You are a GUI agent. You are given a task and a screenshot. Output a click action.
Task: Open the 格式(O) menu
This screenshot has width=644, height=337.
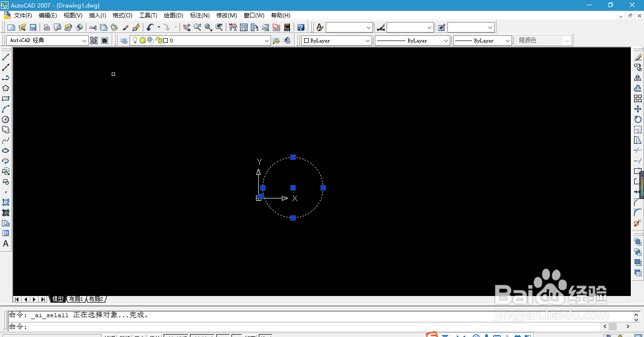(x=123, y=16)
